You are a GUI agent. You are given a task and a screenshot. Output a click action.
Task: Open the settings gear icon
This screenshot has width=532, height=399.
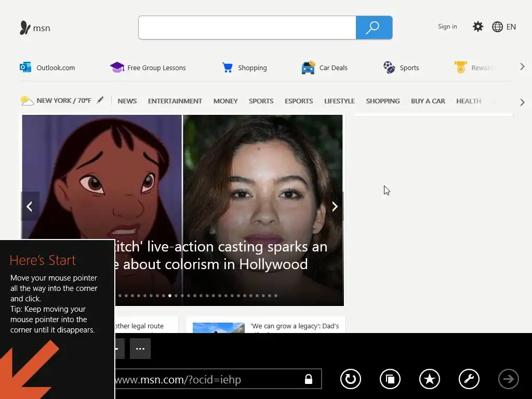pos(478,26)
